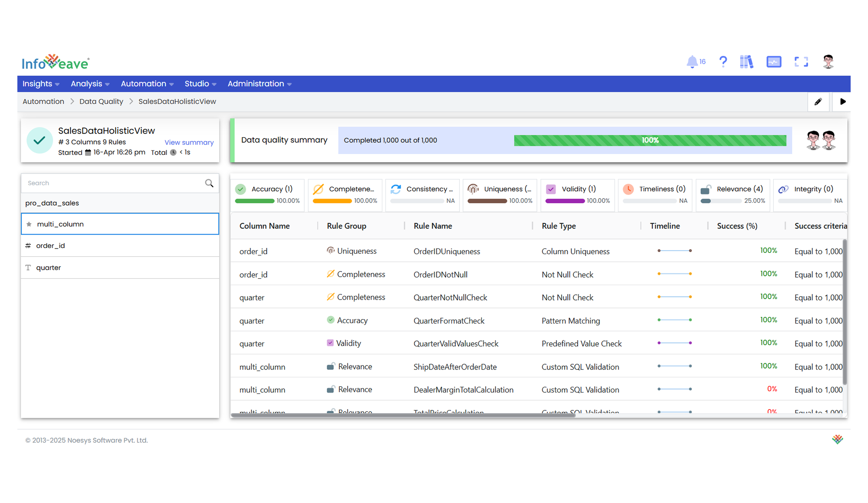Open the Studio menu
868x503 pixels.
(201, 84)
